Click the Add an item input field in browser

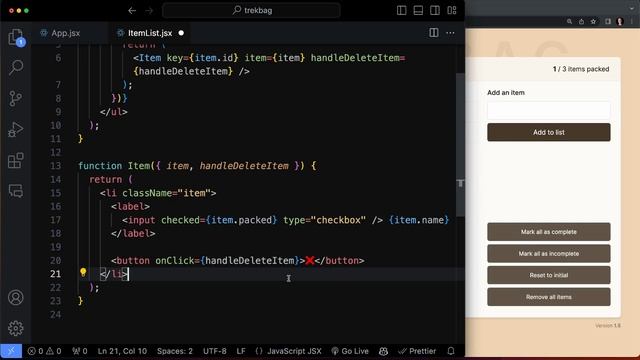pyautogui.click(x=549, y=110)
